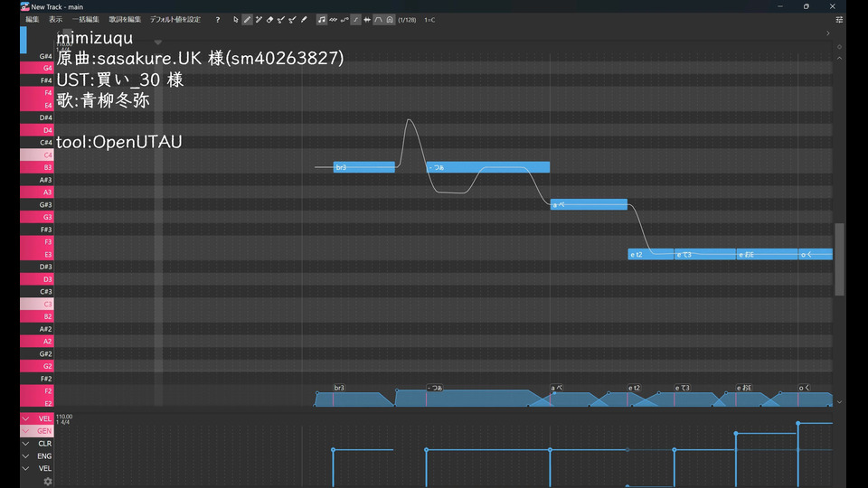Play the C3 piano key
The height and width of the screenshot is (488, 868).
(36, 304)
